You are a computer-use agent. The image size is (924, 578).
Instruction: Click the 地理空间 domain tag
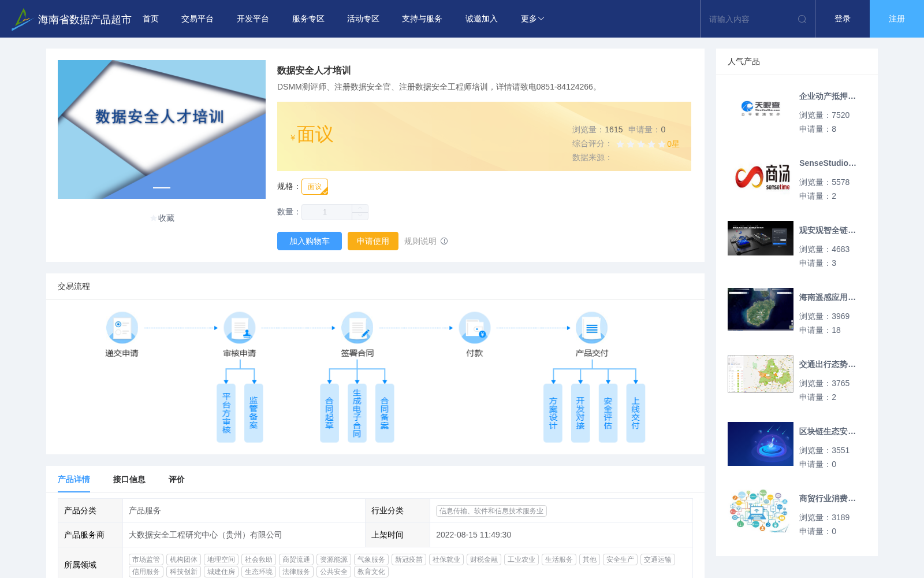221,560
